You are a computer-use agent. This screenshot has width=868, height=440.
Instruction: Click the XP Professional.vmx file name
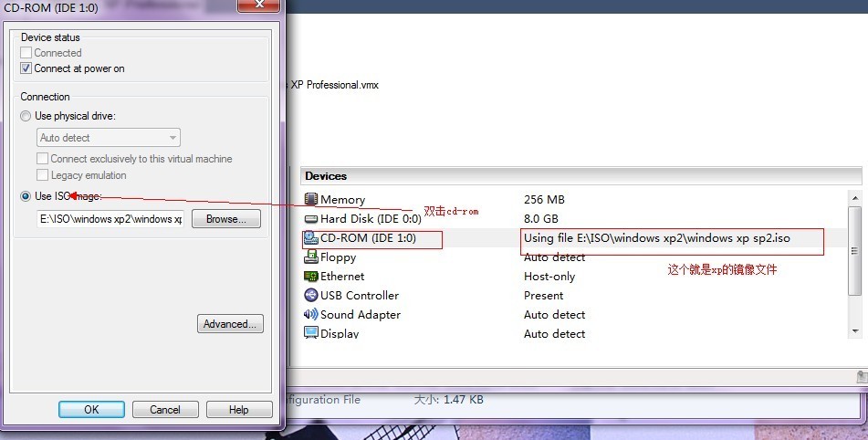click(334, 85)
